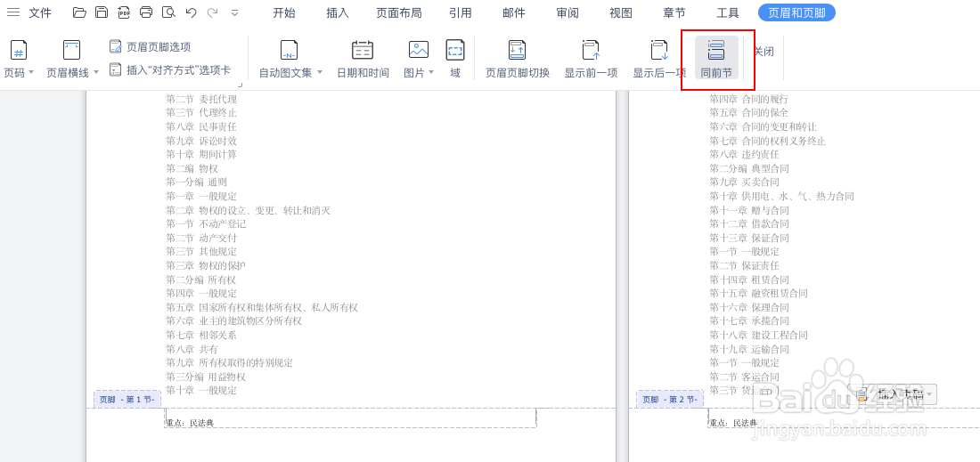
Task: Open 页眉页脚选项
Action: pos(150,47)
